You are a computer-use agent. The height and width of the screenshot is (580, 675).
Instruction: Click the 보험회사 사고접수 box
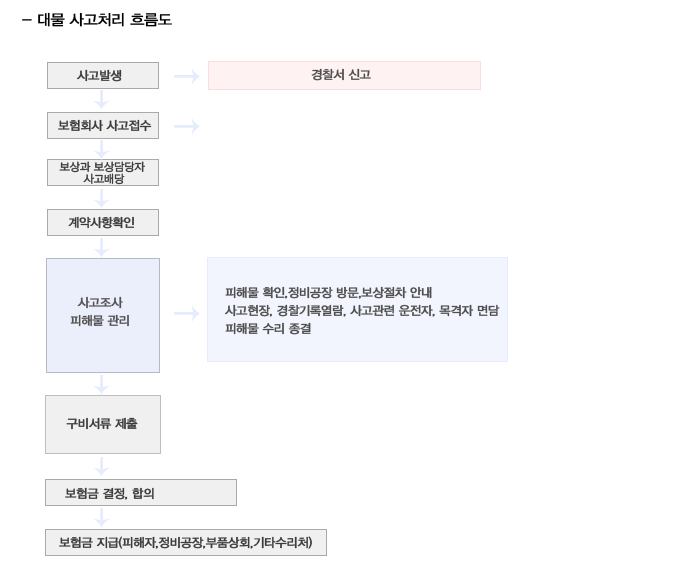pyautogui.click(x=103, y=126)
